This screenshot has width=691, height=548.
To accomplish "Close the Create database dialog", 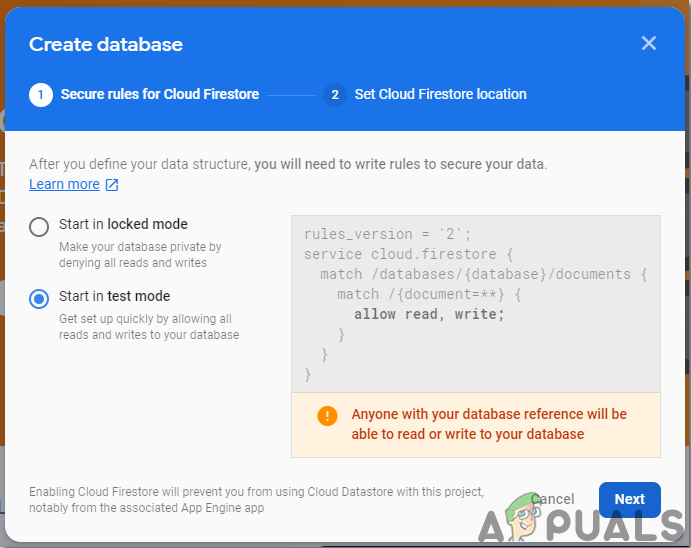I will point(649,43).
